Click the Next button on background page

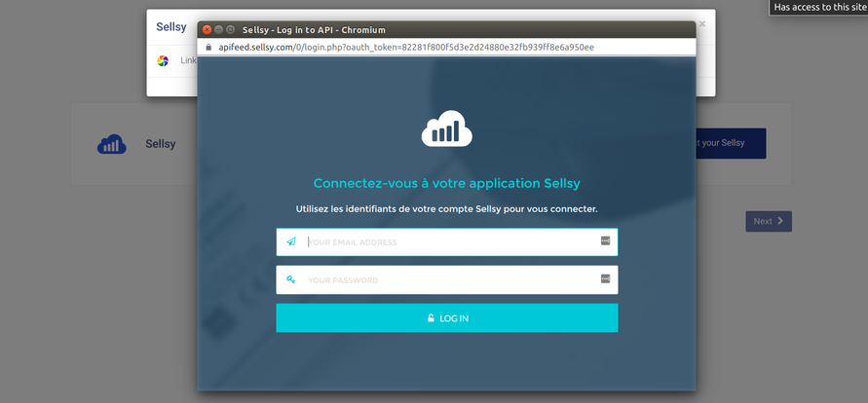[769, 221]
